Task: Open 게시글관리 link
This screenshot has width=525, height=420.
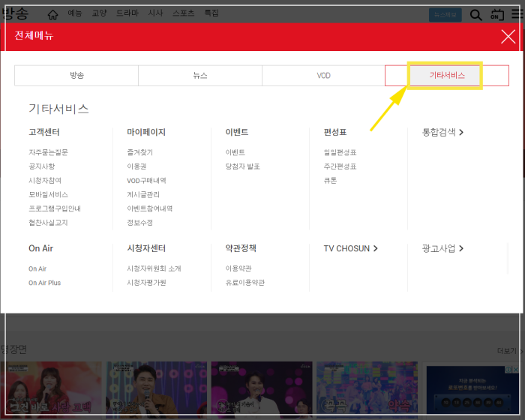Action: (x=143, y=194)
